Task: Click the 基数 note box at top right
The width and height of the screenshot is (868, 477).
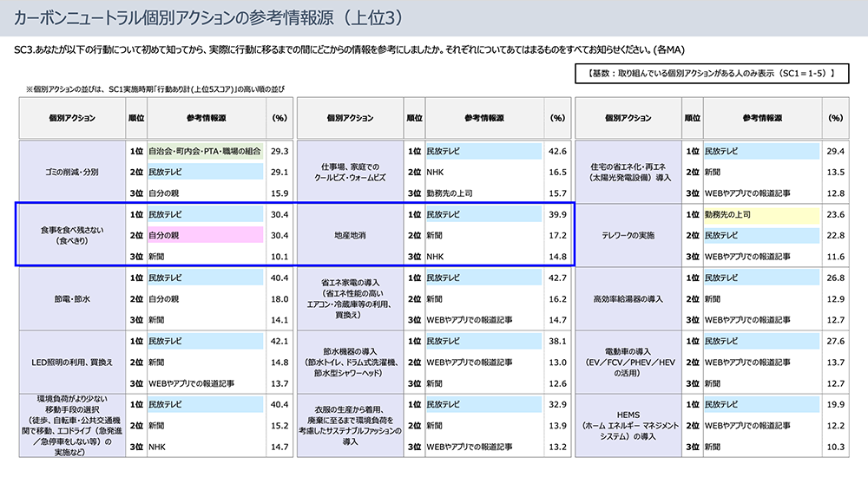Action: point(710,74)
